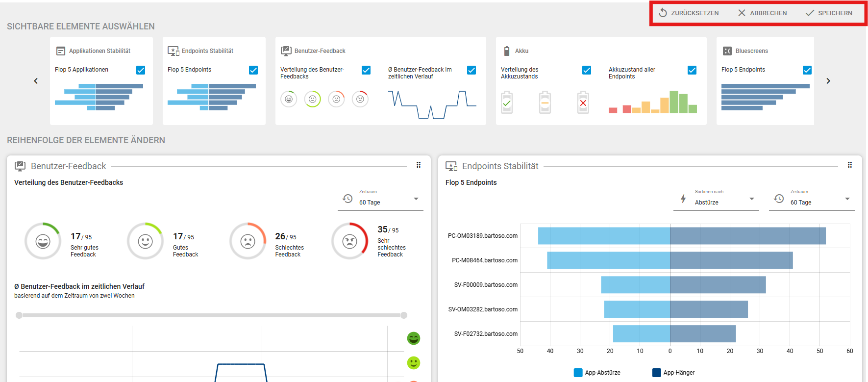Image resolution: width=868 pixels, height=382 pixels.
Task: Click the drag handle on Endpoints Stabilität panel
Action: 850,165
